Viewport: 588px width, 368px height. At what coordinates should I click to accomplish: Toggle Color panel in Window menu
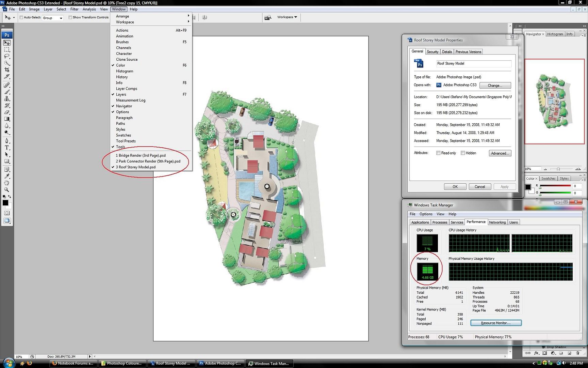click(x=151, y=65)
